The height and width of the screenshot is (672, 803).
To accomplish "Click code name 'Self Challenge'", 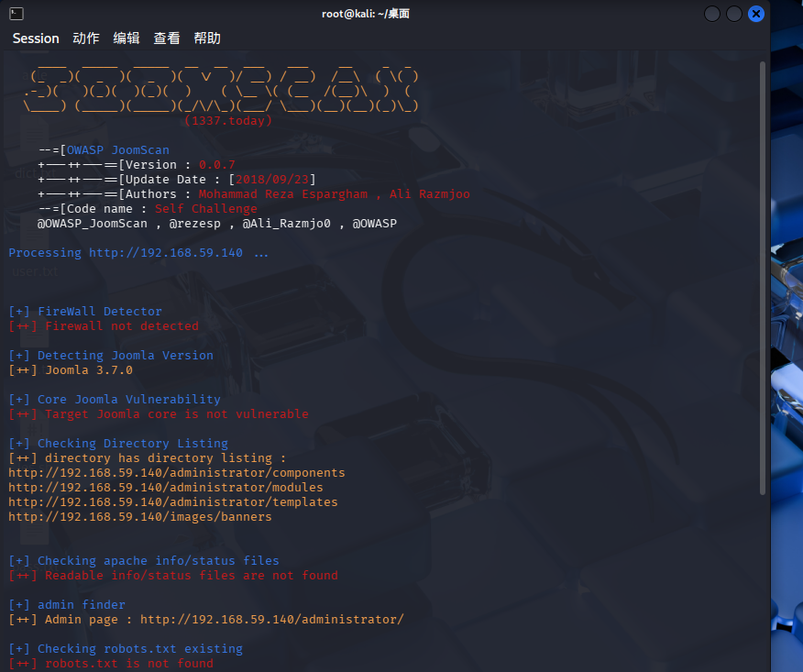I will (x=206, y=209).
